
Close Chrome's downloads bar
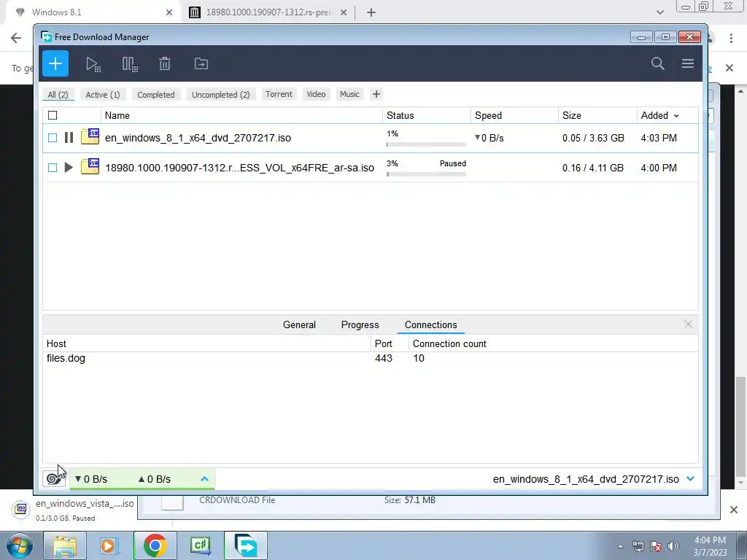[734, 510]
